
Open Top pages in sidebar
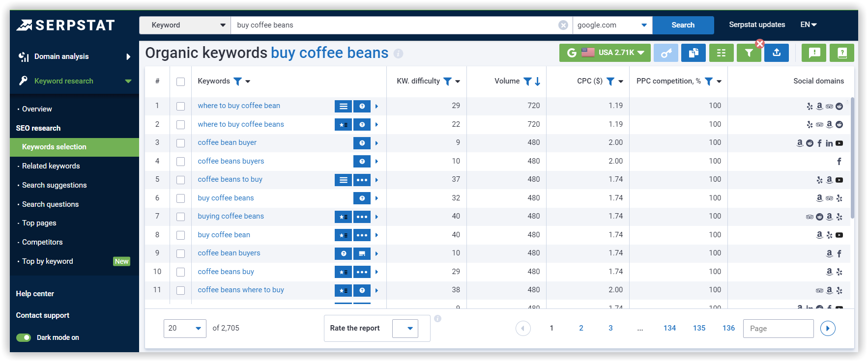pyautogui.click(x=39, y=223)
